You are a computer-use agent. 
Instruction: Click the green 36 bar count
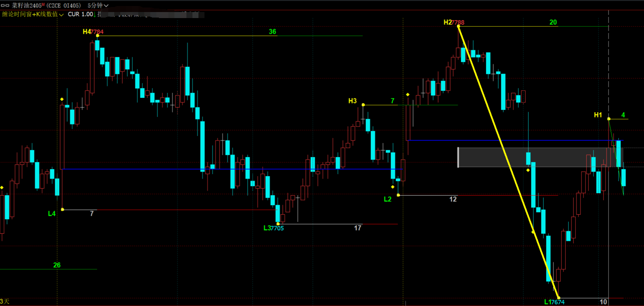coord(272,32)
